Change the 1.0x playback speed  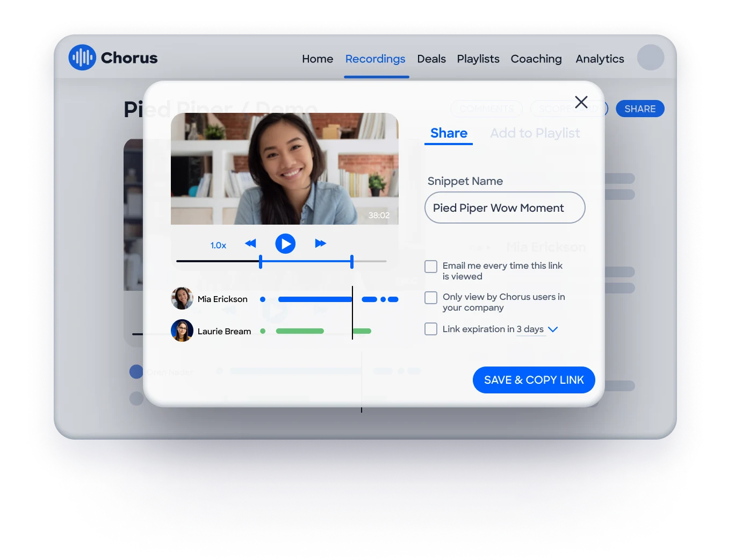(218, 245)
